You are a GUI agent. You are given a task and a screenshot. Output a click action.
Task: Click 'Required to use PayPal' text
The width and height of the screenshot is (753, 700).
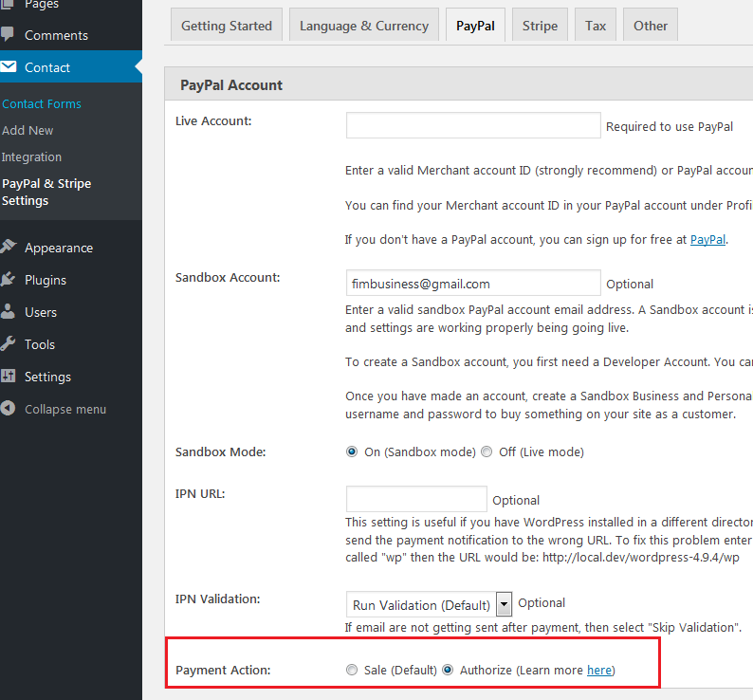(670, 126)
